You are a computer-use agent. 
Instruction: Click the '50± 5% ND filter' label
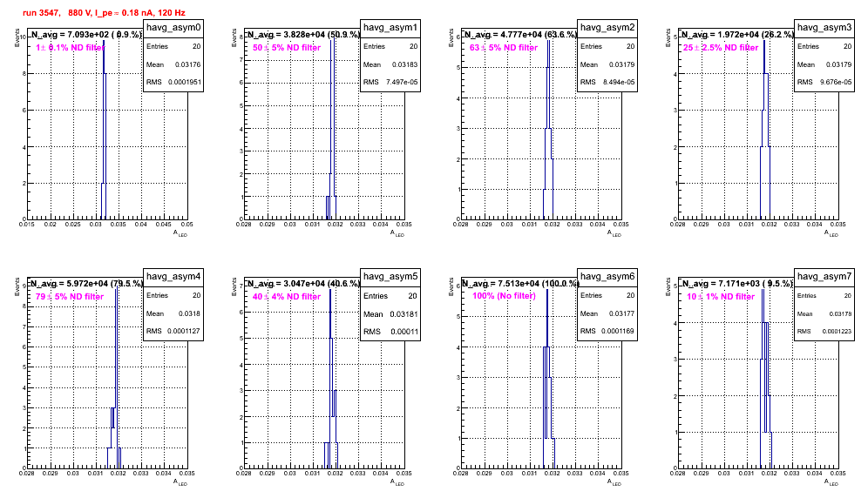click(287, 48)
